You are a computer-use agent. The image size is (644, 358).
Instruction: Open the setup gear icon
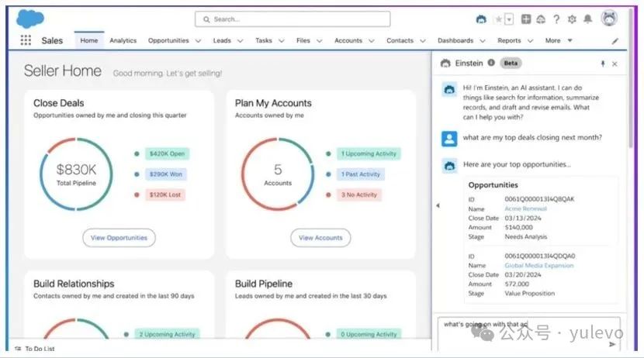[x=572, y=19]
